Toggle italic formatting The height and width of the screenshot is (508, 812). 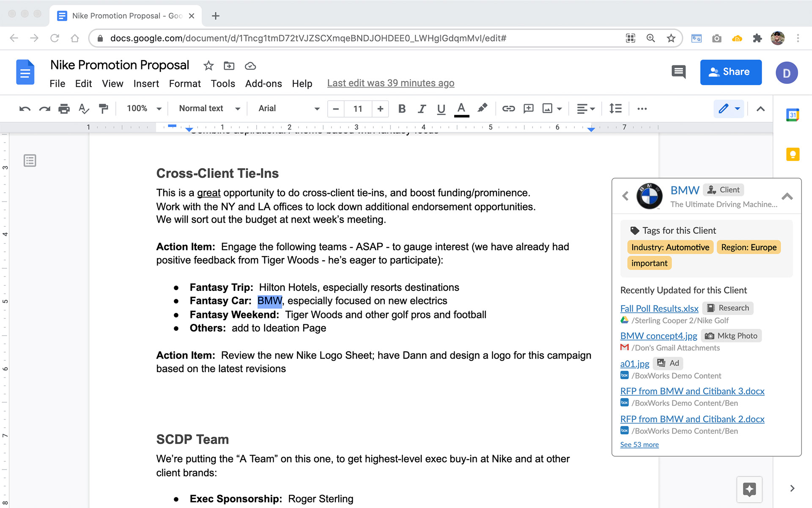[x=422, y=109]
